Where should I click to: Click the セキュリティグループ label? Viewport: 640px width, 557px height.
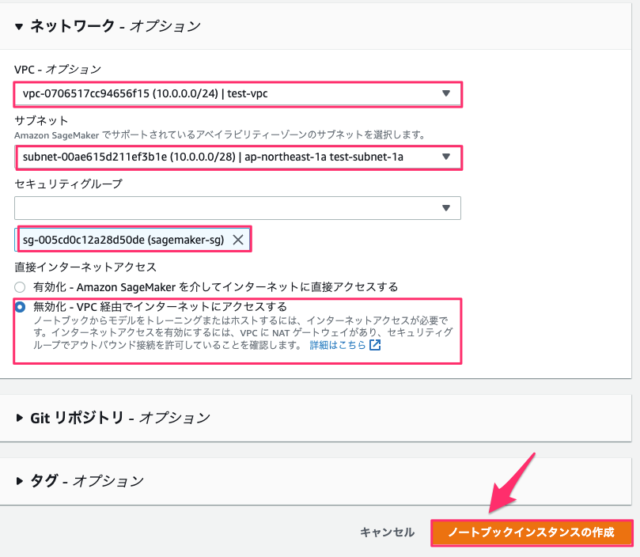[x=68, y=184]
